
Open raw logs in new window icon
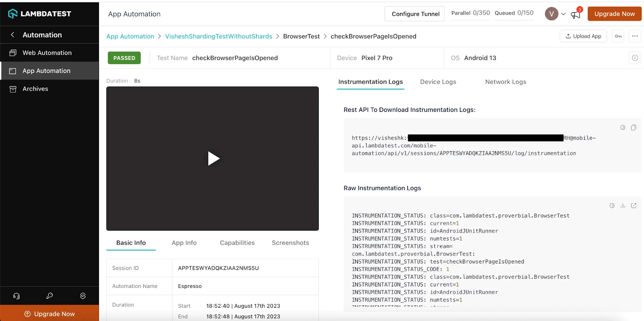634,206
